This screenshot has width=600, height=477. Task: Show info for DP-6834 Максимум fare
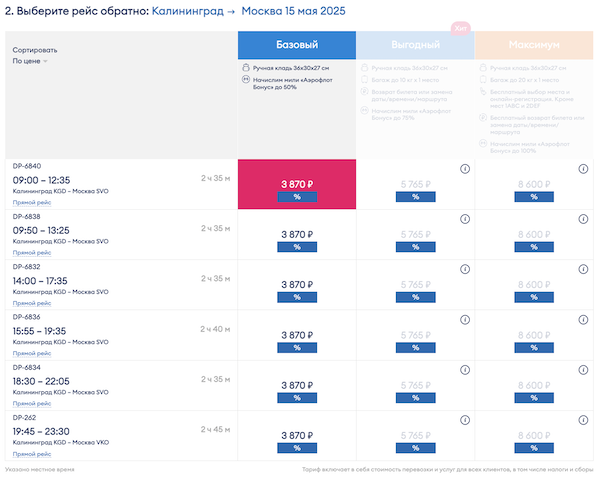[583, 368]
